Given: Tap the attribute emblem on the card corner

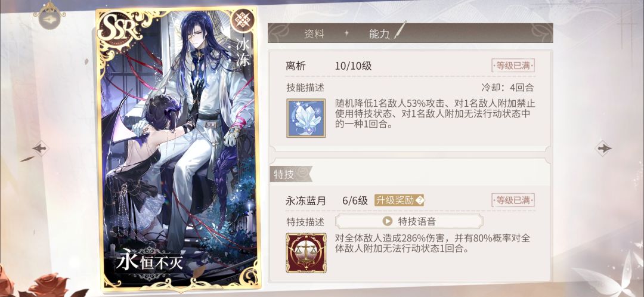Looking at the screenshot, I should pos(242,21).
